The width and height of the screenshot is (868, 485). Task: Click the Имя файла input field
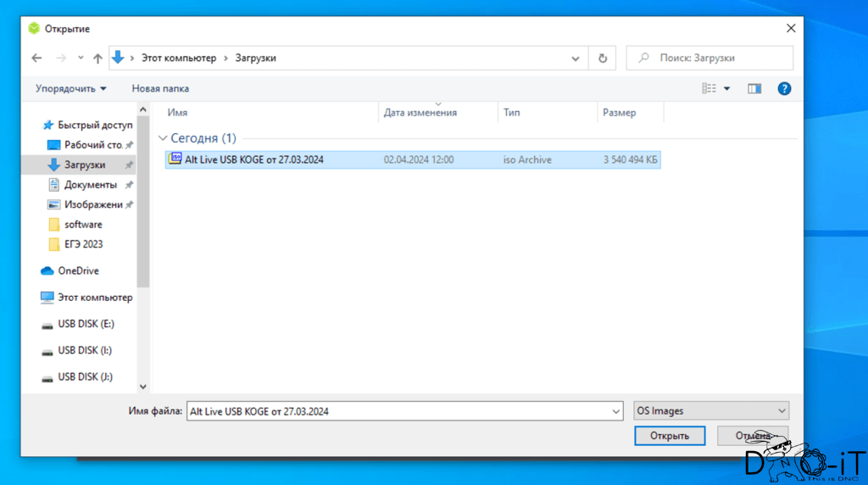click(398, 411)
